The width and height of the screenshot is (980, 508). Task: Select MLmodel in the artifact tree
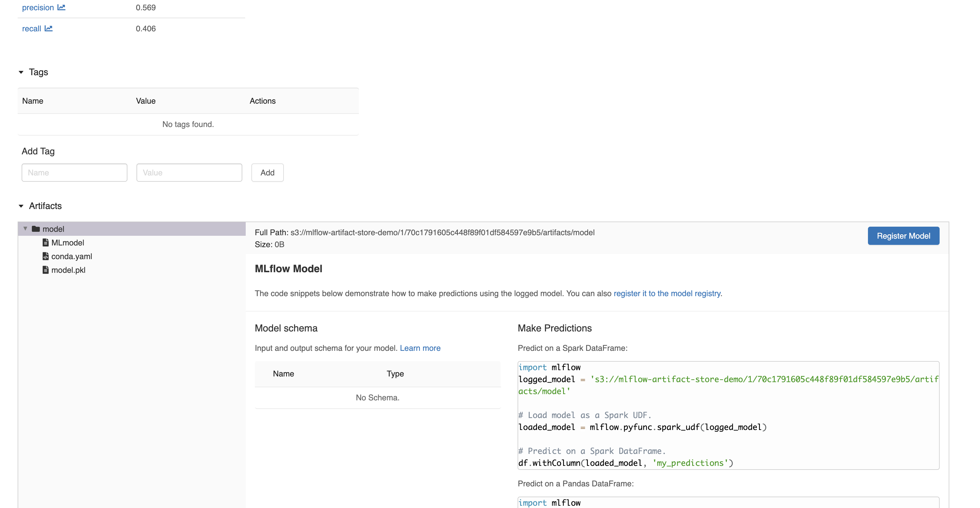[x=68, y=243]
